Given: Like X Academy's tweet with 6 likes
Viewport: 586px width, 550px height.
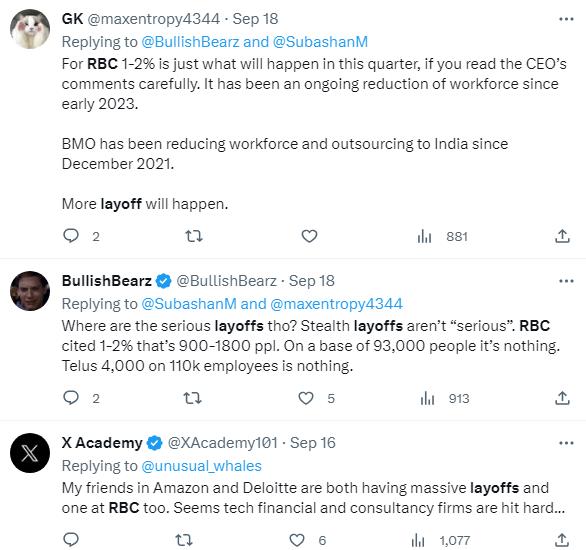Looking at the screenshot, I should 297,540.
